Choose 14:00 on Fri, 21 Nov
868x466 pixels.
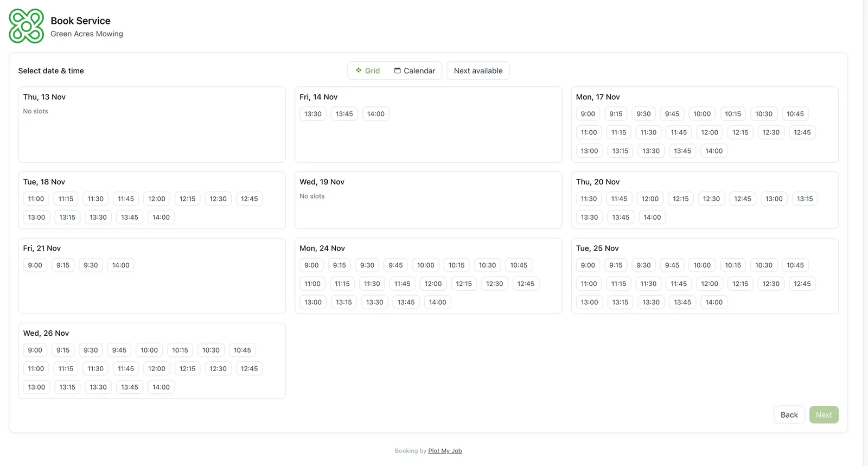[120, 265]
